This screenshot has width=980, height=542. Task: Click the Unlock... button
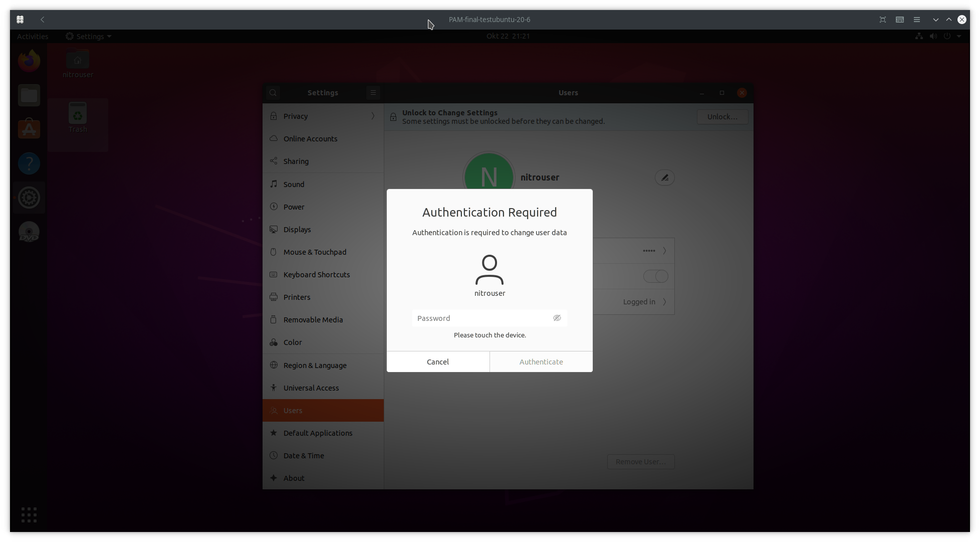[x=722, y=117]
